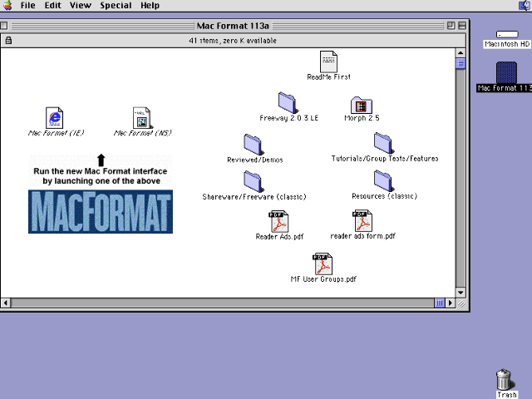Viewport: 532px width, 399px height.
Task: Select the Mac Format (IE) file icon
Action: click(54, 118)
